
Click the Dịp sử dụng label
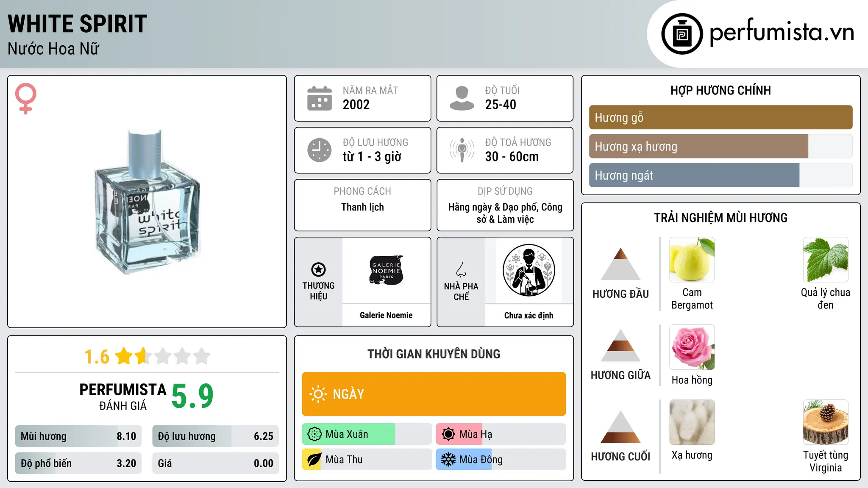click(505, 191)
